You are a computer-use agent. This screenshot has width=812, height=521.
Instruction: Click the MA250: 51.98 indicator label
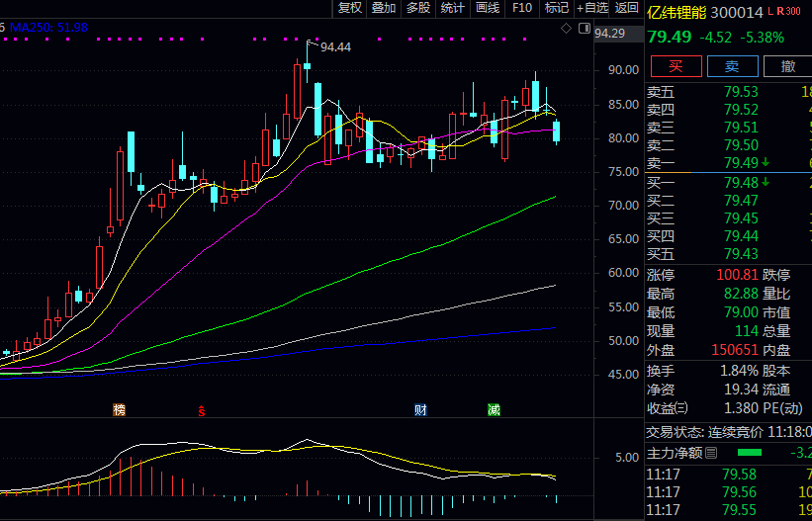48,28
